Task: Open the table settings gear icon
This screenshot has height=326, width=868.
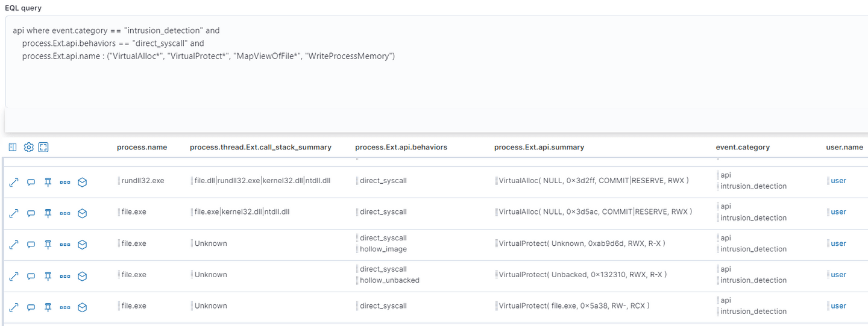Action: tap(28, 147)
